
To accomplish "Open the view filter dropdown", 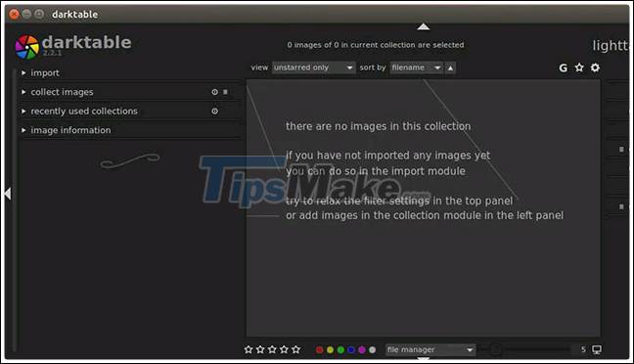I will [313, 68].
